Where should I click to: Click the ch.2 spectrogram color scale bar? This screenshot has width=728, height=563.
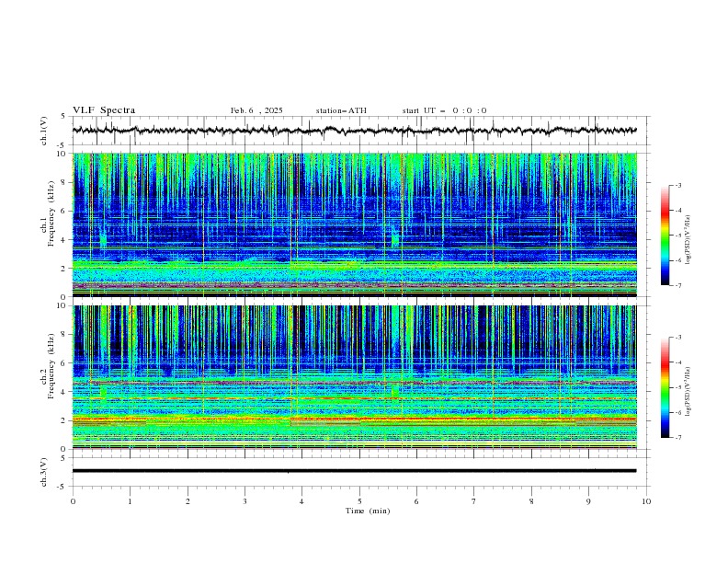(x=665, y=387)
